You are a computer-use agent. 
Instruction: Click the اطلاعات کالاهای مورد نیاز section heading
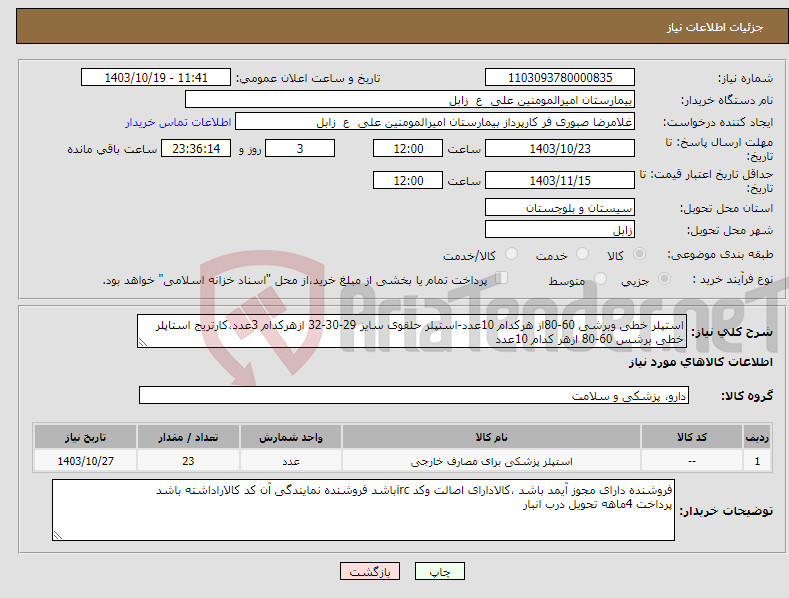700,362
